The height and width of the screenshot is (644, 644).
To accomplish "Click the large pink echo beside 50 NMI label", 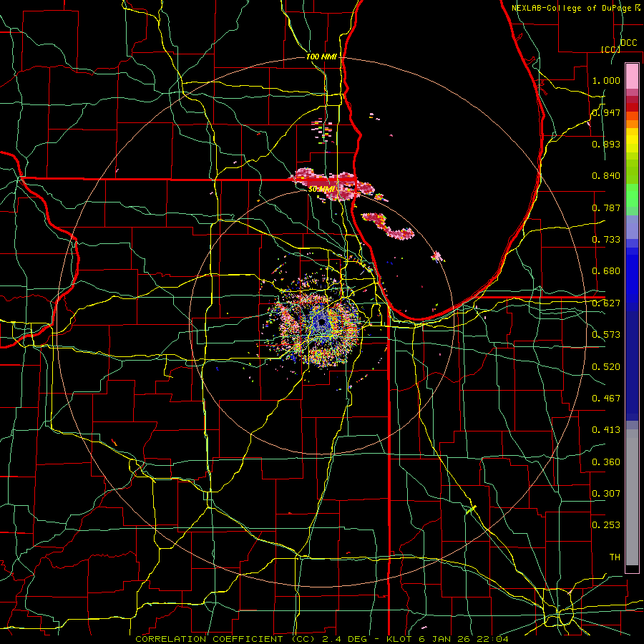I will point(333,184).
